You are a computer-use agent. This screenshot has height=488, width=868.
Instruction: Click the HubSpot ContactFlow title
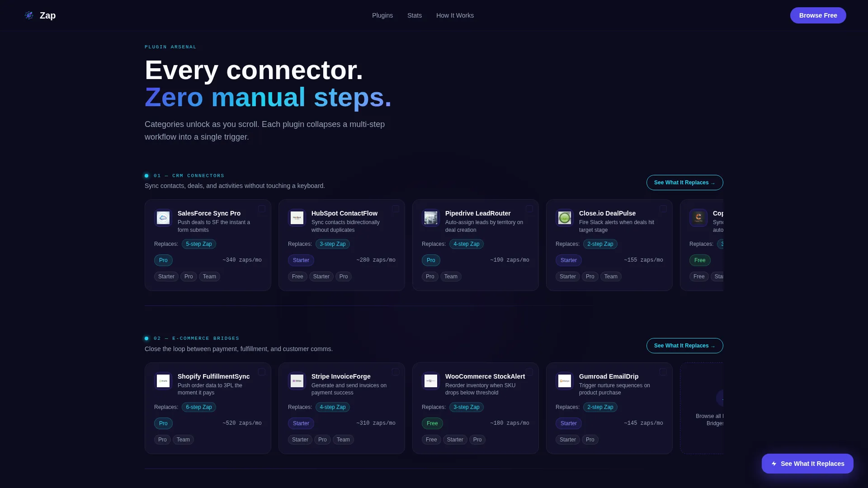[344, 213]
